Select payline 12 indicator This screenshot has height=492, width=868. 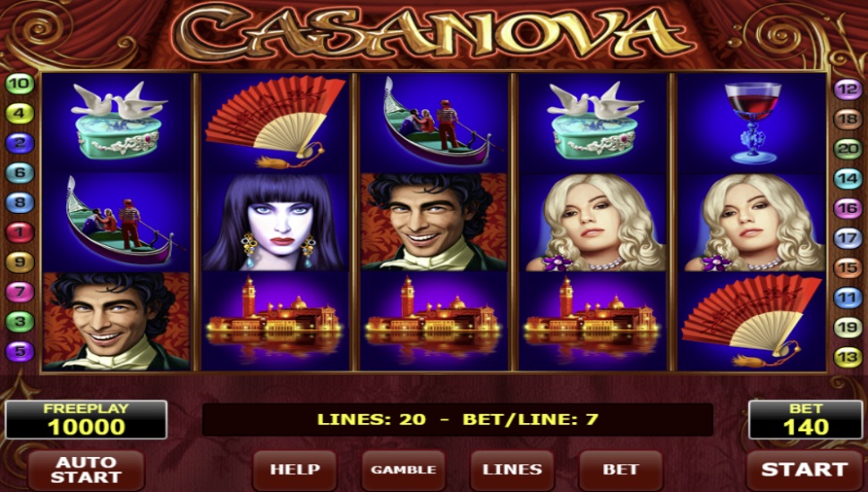coord(847,89)
